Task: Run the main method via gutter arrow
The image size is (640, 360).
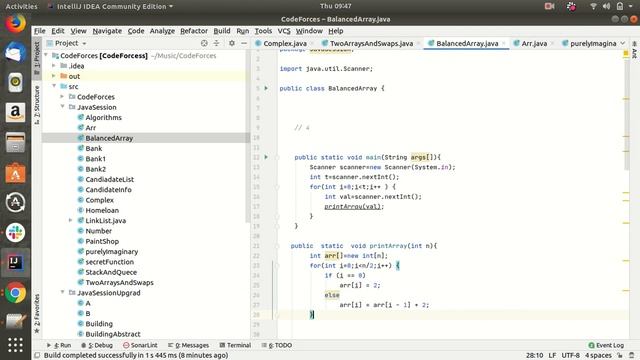Action: (266, 157)
